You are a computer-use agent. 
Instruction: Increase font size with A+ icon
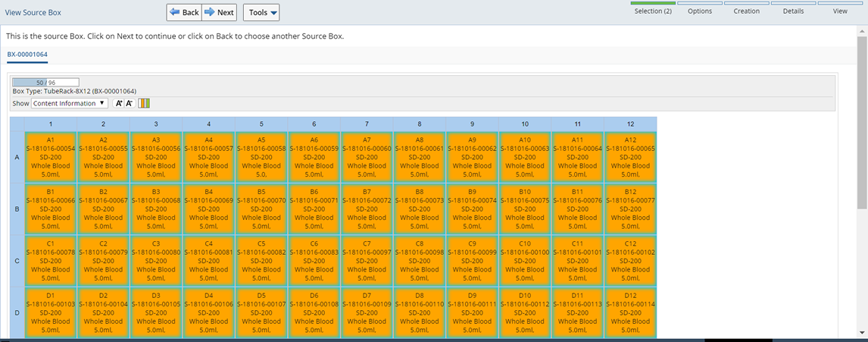[x=118, y=103]
